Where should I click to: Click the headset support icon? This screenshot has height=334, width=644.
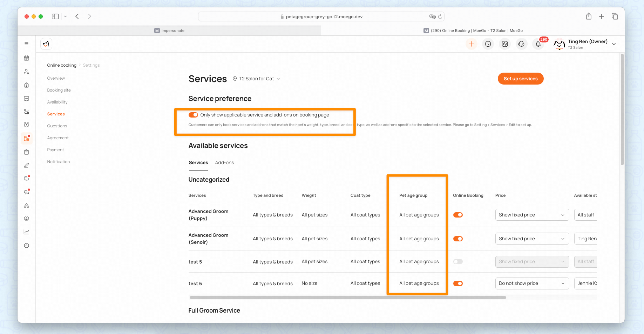[x=521, y=44]
